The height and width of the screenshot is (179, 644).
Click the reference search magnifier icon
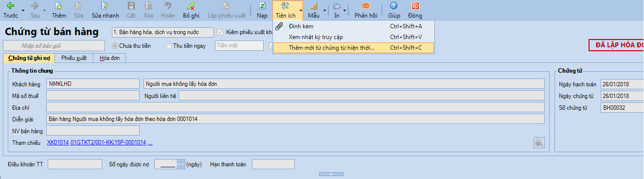pos(538,142)
